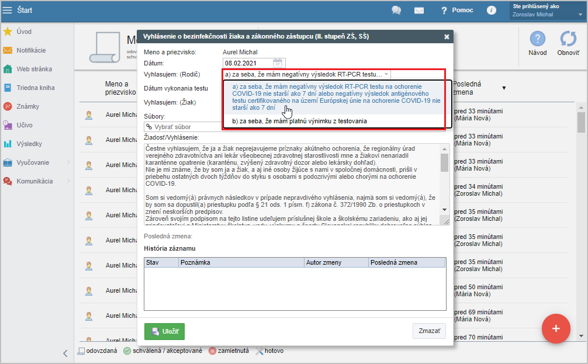588x364 pixels.
Task: Click the Obnoviť refresh icon
Action: point(568,39)
